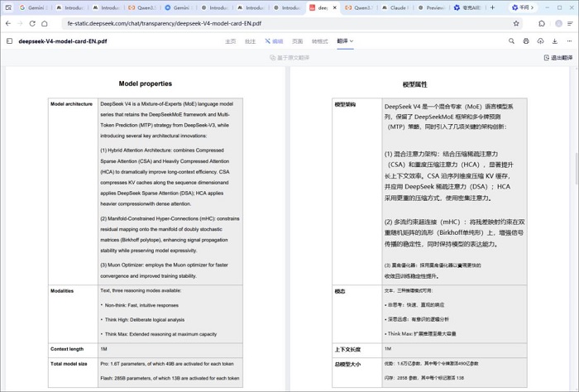Click 'Flash: 285B parameters' line
The width and height of the screenshot is (579, 392).
pos(170,378)
